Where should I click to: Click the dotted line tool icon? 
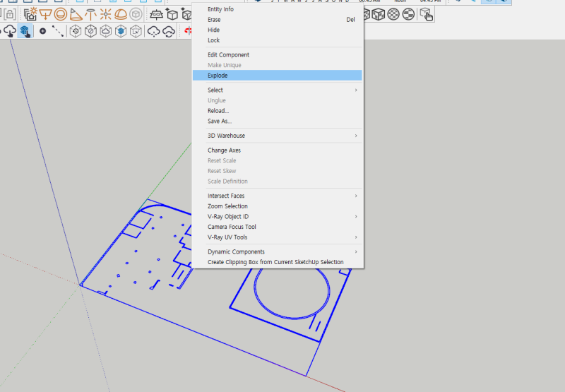click(x=58, y=31)
